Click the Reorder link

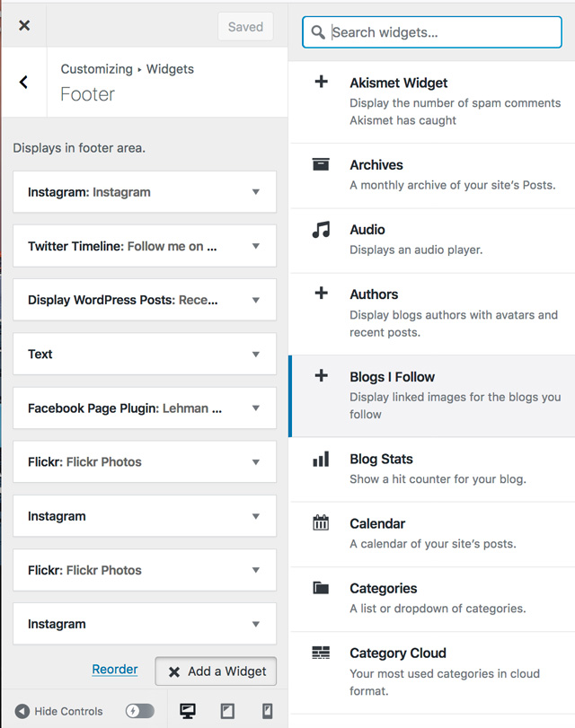[x=115, y=670]
